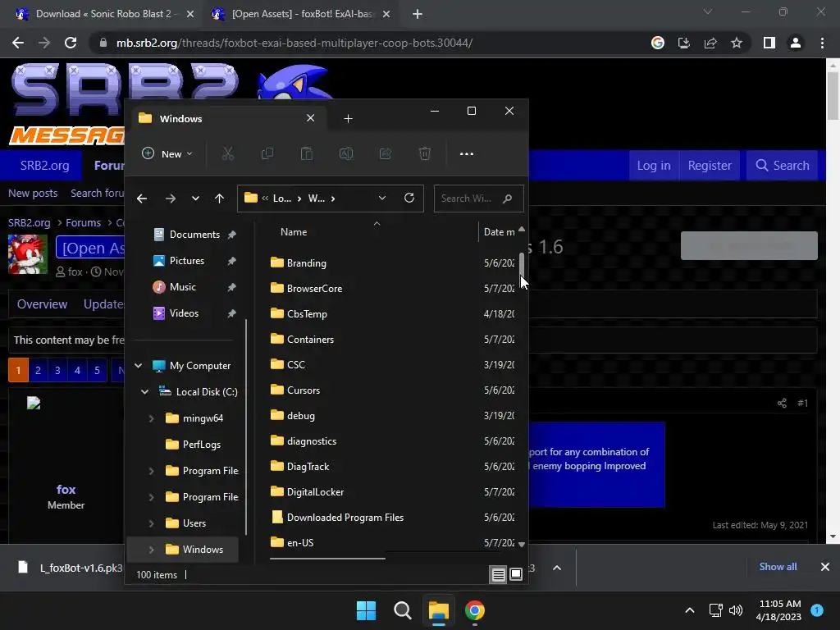
Task: Close the Chrome downloads shelf
Action: click(825, 566)
